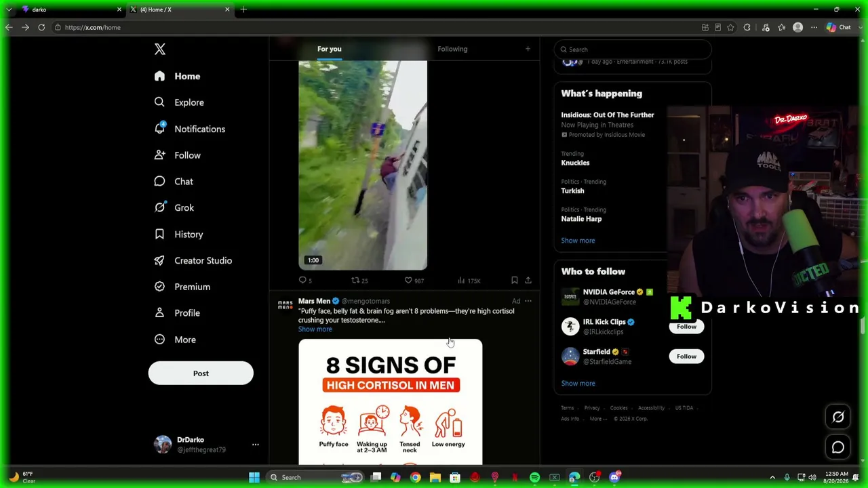This screenshot has width=868, height=488.
Task: Open the Profile person icon
Action: point(159,313)
